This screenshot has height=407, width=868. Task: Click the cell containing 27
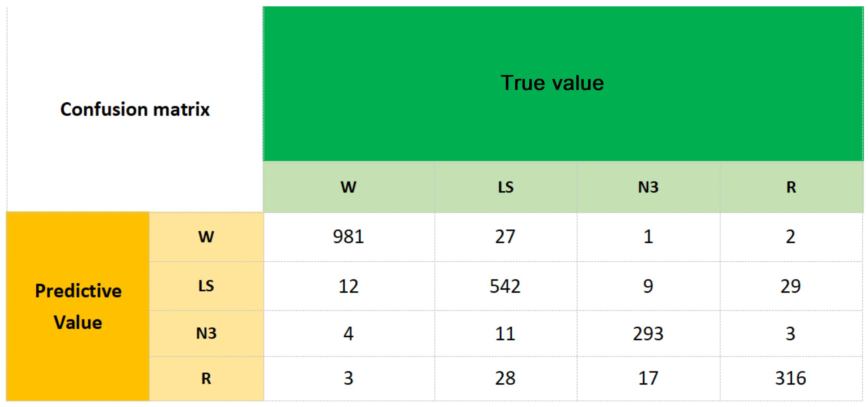[x=505, y=237]
